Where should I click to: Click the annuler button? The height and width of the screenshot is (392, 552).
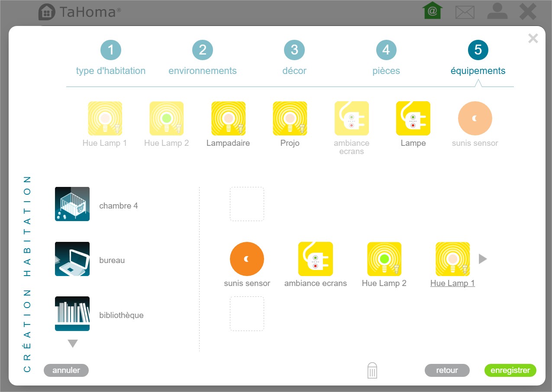tap(66, 370)
